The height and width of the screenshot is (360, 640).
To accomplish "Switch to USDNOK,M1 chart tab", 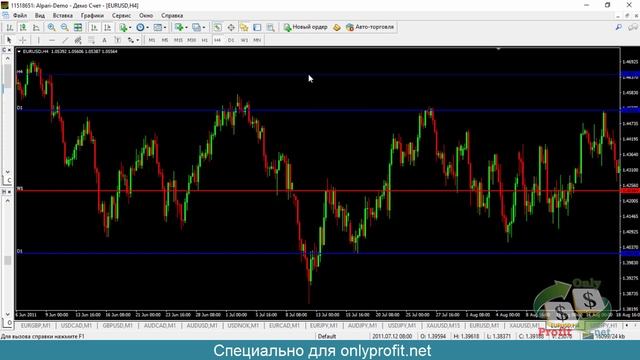I will click(x=243, y=326).
